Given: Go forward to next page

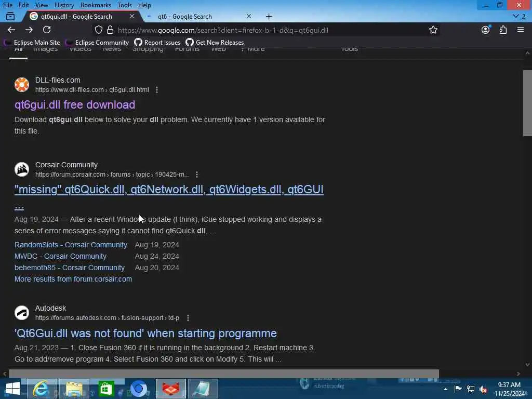Looking at the screenshot, I should tap(29, 30).
